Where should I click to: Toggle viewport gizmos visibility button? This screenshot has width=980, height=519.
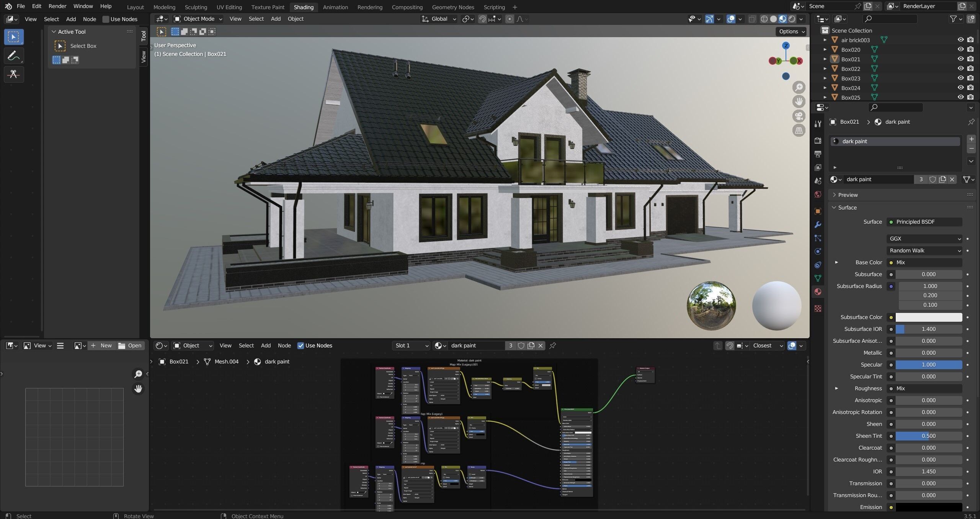709,19
